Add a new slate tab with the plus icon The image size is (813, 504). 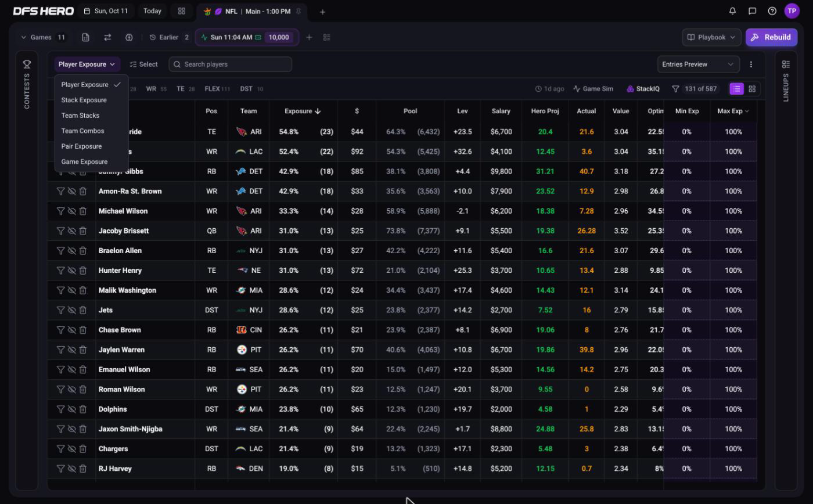tap(322, 12)
